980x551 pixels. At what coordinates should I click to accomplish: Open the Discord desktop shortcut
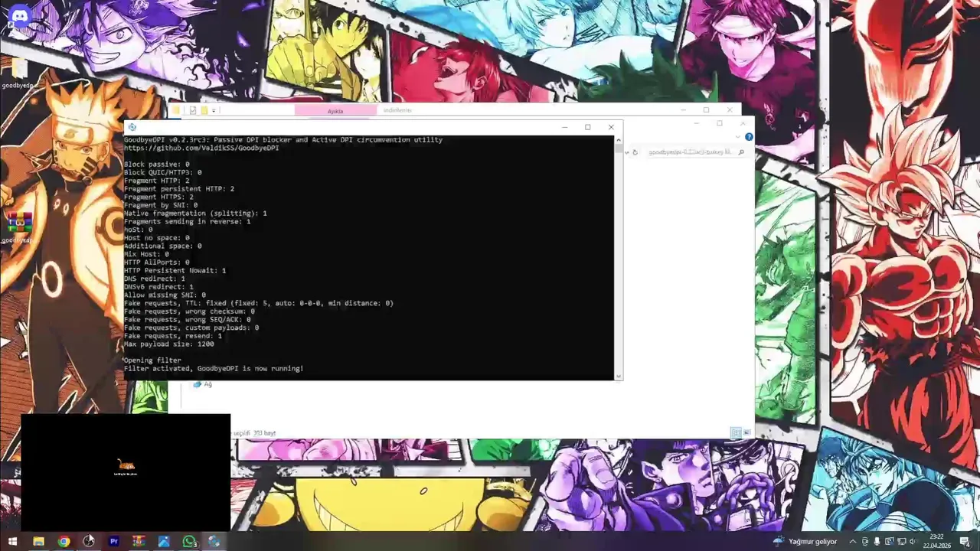tap(18, 15)
